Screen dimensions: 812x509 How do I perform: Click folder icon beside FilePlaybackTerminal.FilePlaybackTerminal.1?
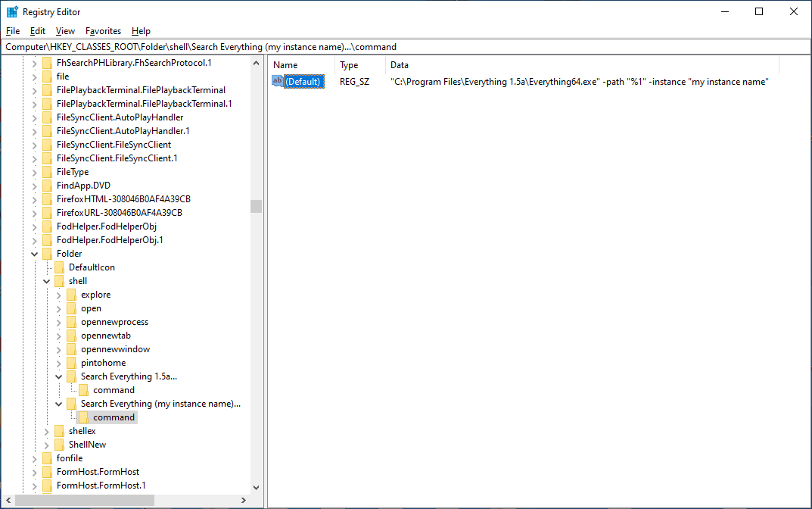coord(47,104)
